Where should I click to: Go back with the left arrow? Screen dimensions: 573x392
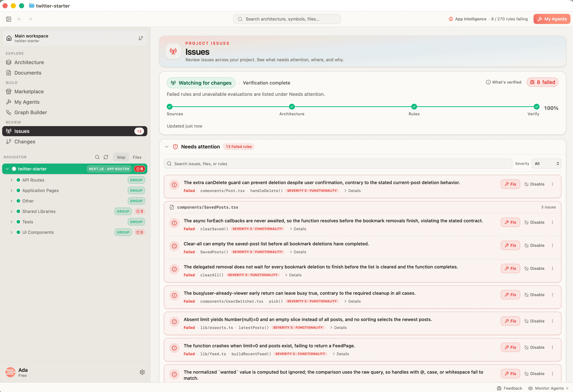point(19,19)
